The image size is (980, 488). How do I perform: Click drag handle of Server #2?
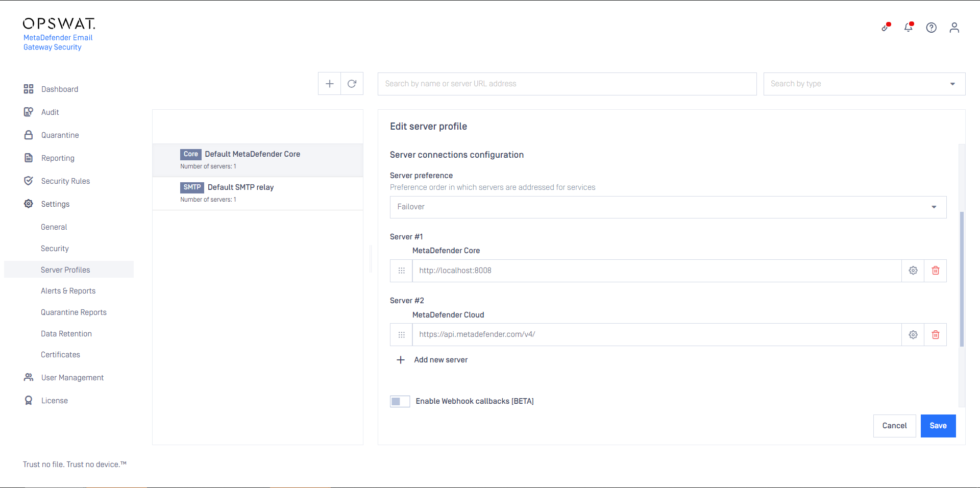[402, 335]
